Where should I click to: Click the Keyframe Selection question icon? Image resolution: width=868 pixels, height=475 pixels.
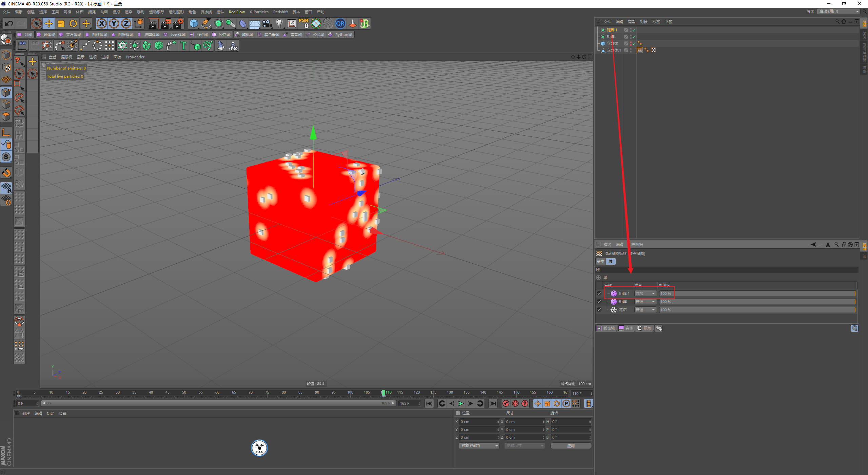[x=525, y=403]
